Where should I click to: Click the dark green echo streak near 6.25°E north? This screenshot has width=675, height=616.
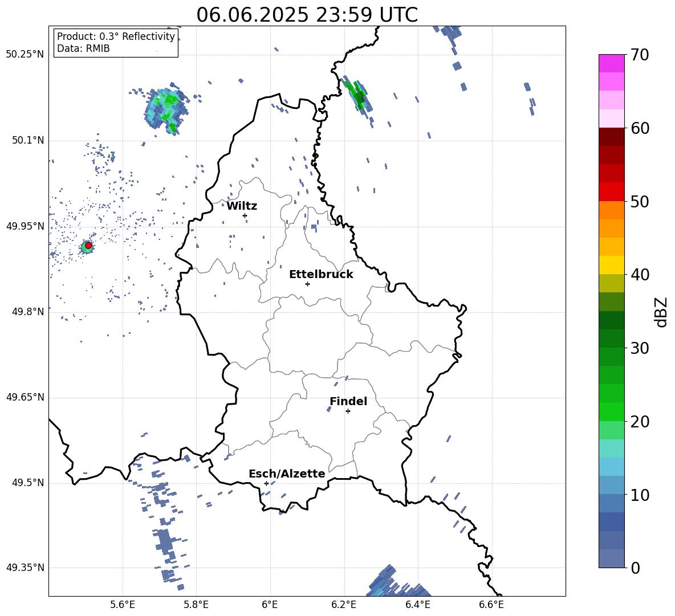tap(356, 96)
